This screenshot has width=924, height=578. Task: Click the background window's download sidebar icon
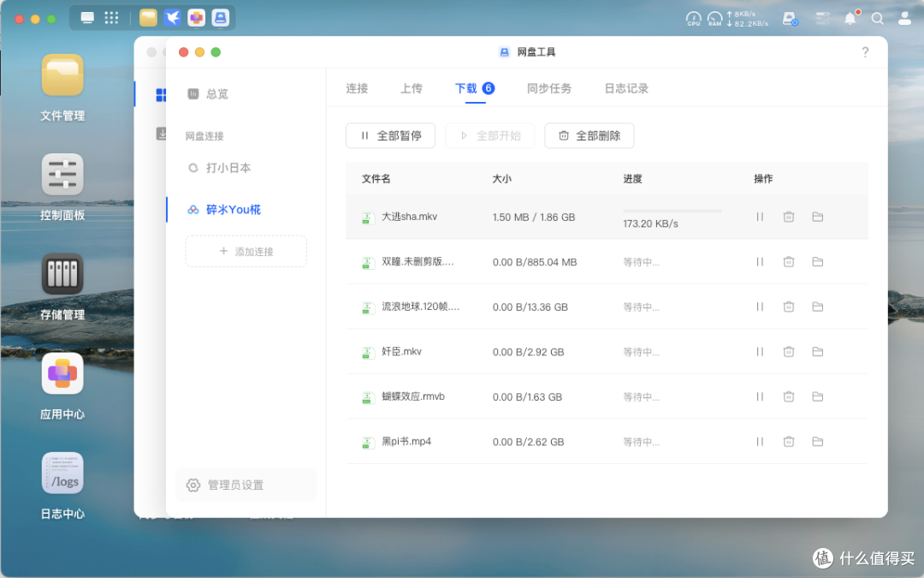pyautogui.click(x=161, y=134)
